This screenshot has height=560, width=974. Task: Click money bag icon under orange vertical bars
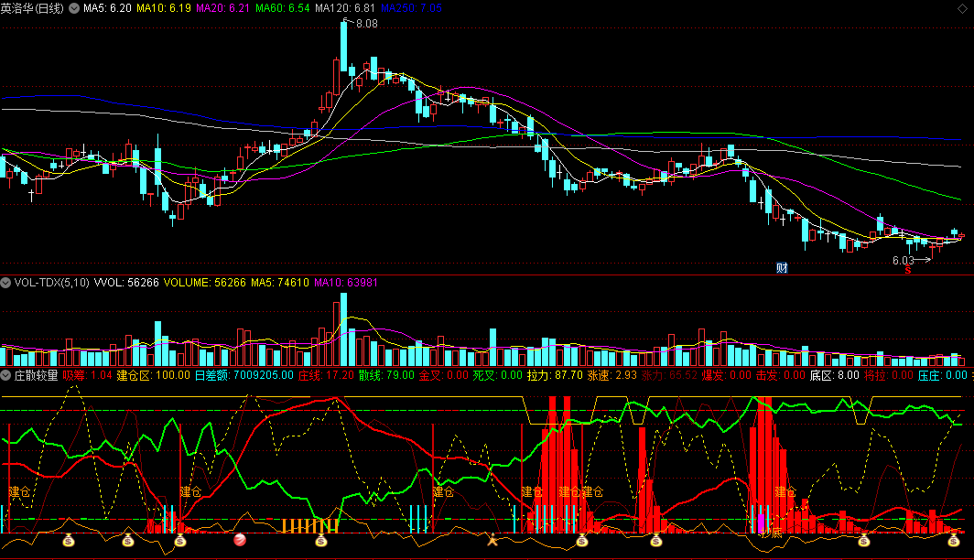pos(320,541)
